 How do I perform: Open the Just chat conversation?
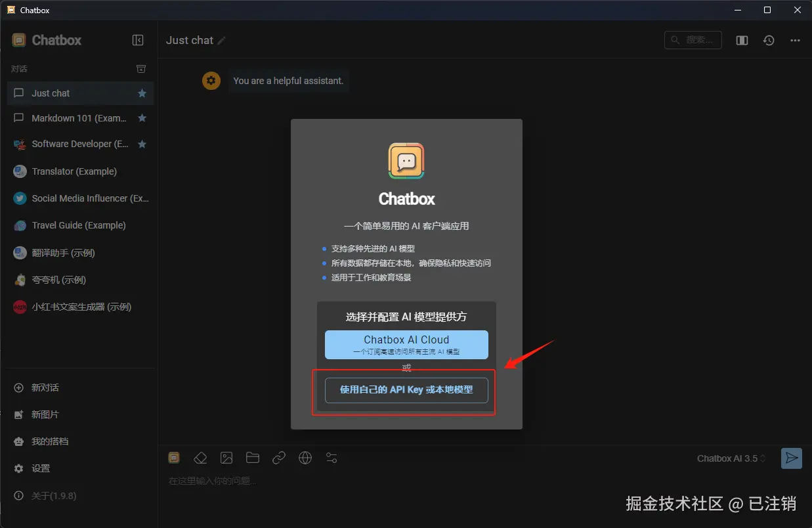click(x=80, y=93)
